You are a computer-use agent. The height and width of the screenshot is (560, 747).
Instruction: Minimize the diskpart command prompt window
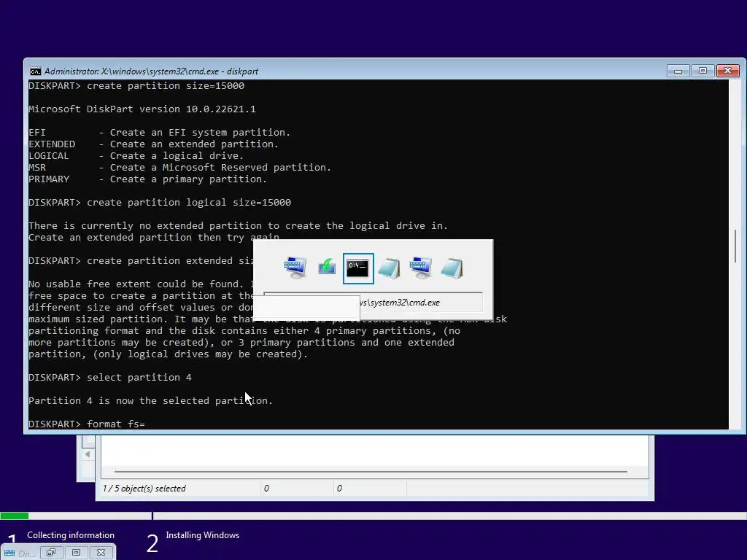click(678, 71)
